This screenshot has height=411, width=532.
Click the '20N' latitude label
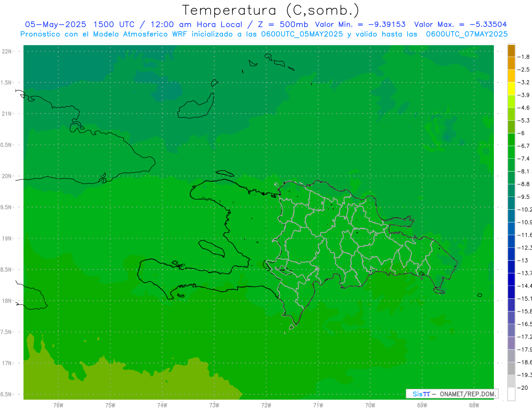coord(7,176)
